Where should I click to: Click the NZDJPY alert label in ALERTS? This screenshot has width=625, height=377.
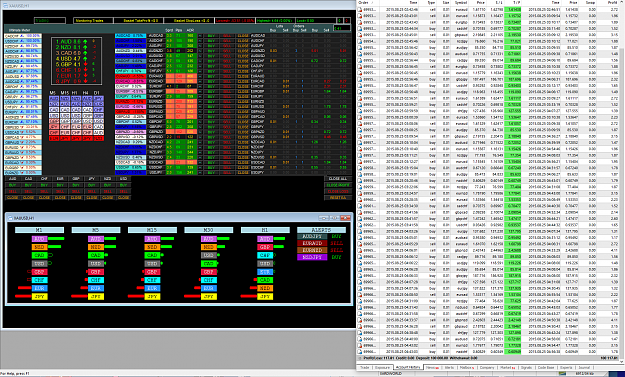pyautogui.click(x=312, y=257)
